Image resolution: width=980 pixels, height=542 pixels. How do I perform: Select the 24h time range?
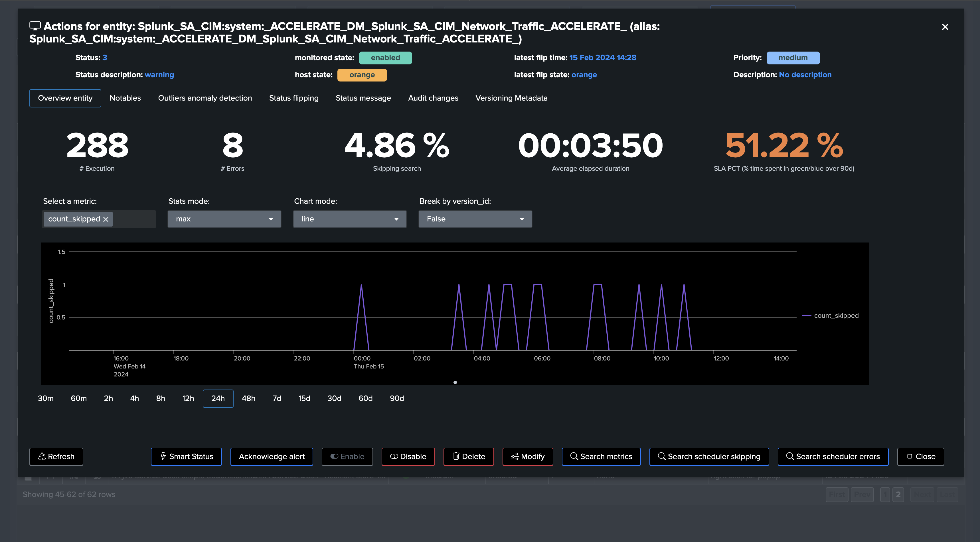[x=218, y=398]
